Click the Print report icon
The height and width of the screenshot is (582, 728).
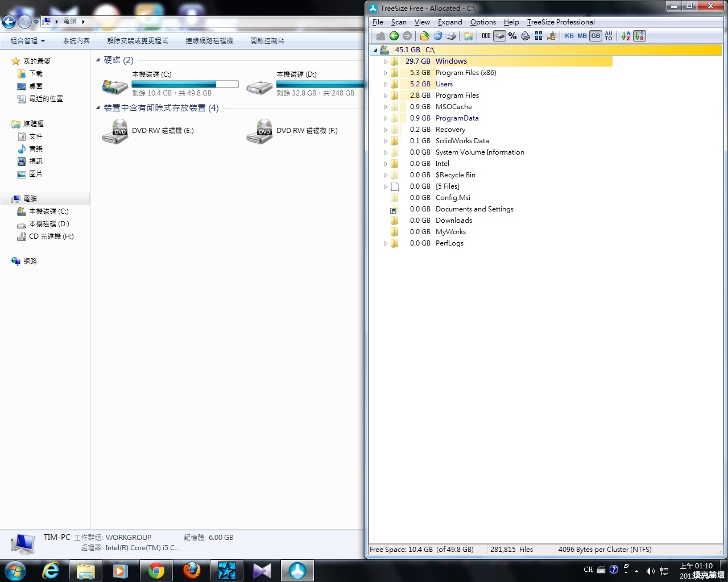452,36
